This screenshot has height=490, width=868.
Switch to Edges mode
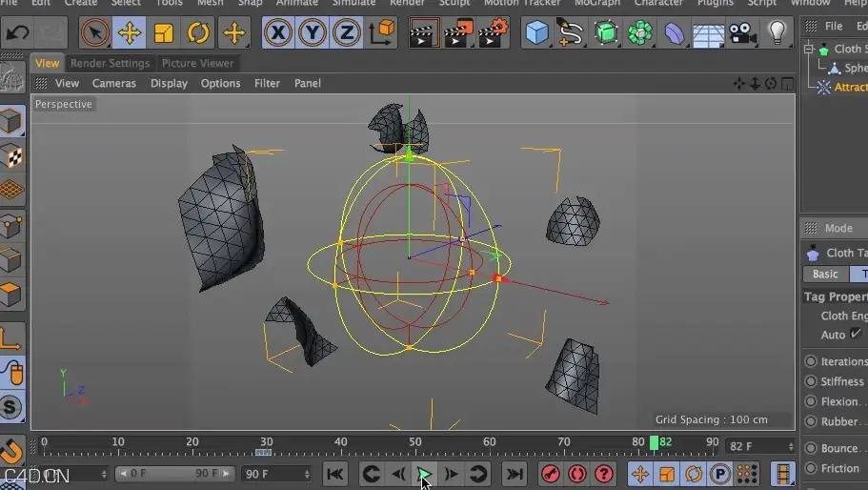pyautogui.click(x=11, y=259)
